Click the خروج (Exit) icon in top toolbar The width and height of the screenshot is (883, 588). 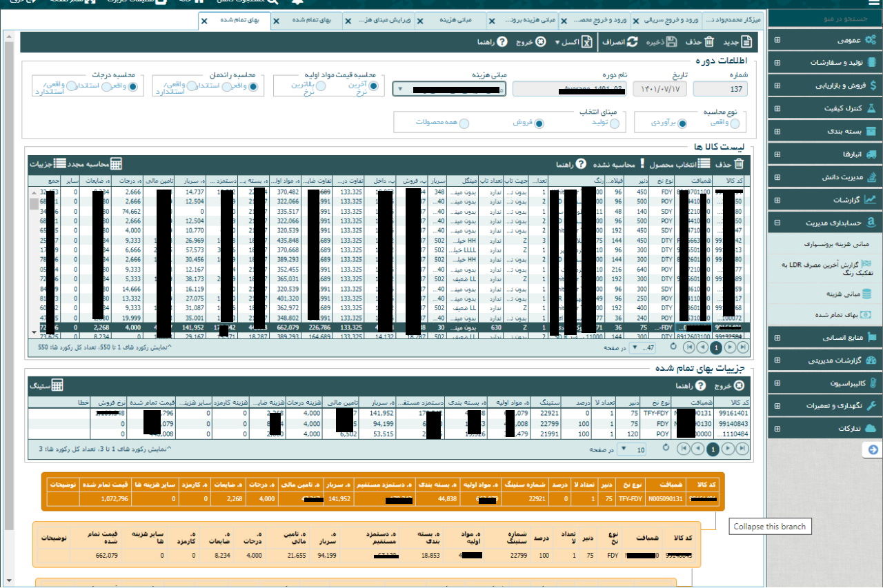point(541,42)
